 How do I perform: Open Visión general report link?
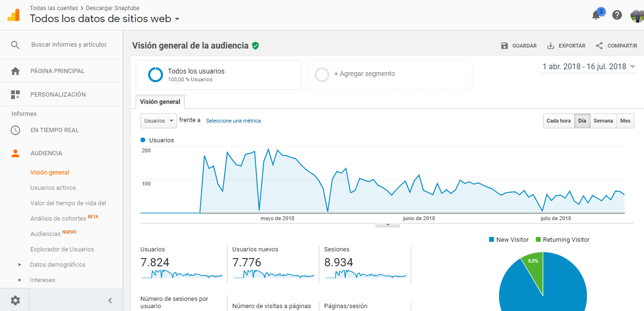click(50, 173)
